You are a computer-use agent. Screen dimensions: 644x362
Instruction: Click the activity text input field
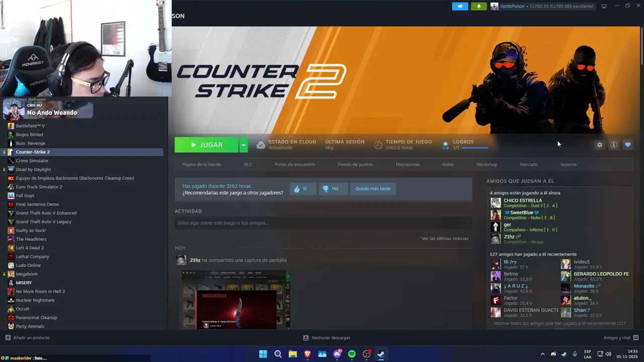[x=324, y=223]
